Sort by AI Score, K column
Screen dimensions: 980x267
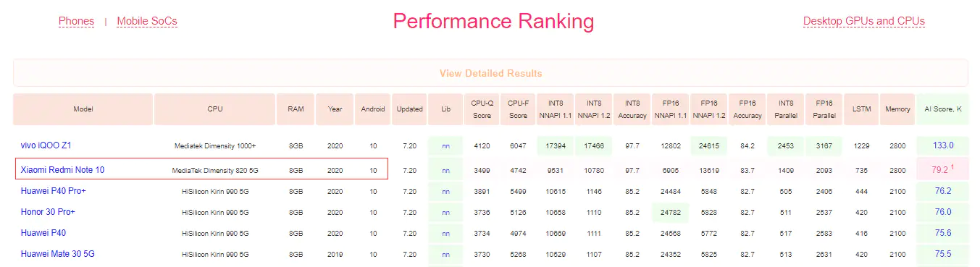(x=942, y=109)
